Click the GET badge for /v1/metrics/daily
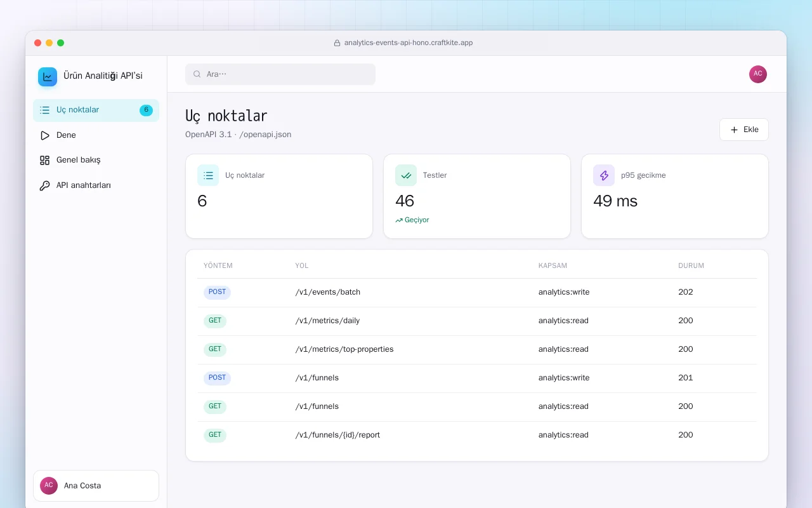The width and height of the screenshot is (812, 508). point(215,321)
